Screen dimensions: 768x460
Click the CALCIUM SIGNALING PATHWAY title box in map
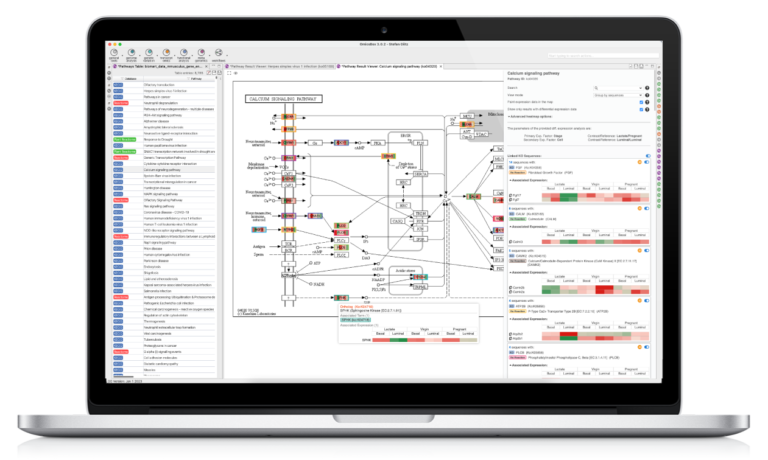click(x=284, y=99)
